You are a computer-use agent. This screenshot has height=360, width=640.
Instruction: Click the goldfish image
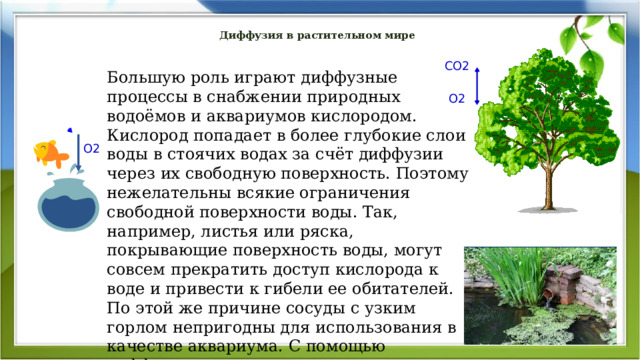(51, 154)
